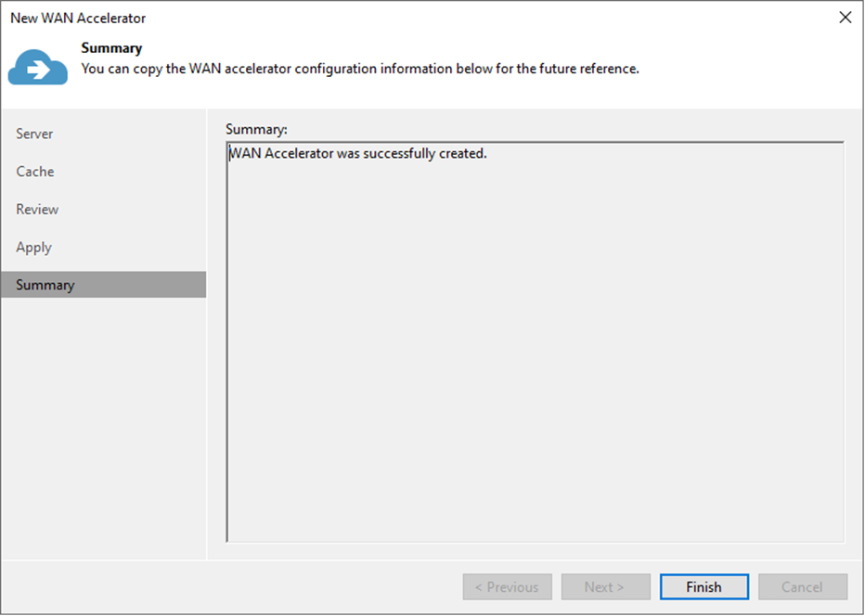Screen dimensions: 865x616
Task: Click the Next > button
Action: [x=605, y=587]
